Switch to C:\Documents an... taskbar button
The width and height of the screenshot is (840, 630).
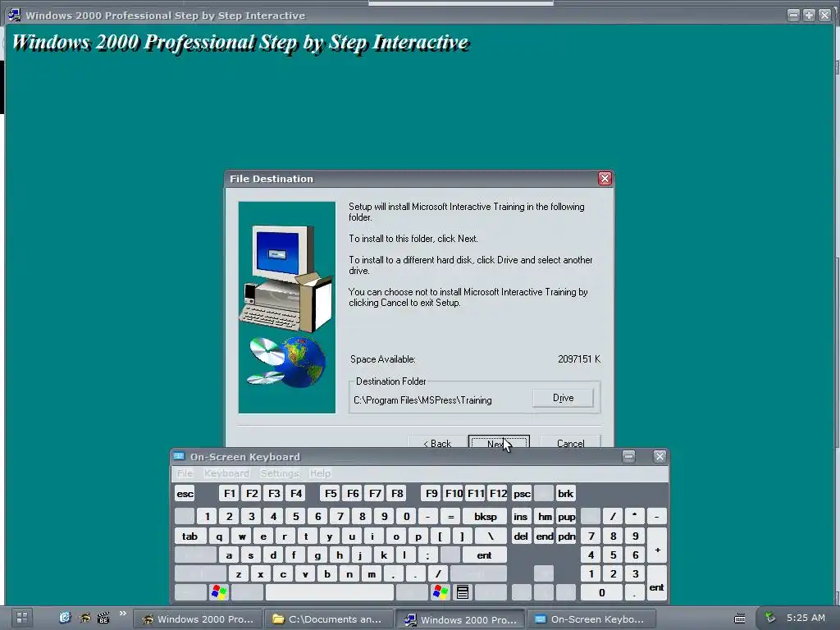(x=328, y=619)
